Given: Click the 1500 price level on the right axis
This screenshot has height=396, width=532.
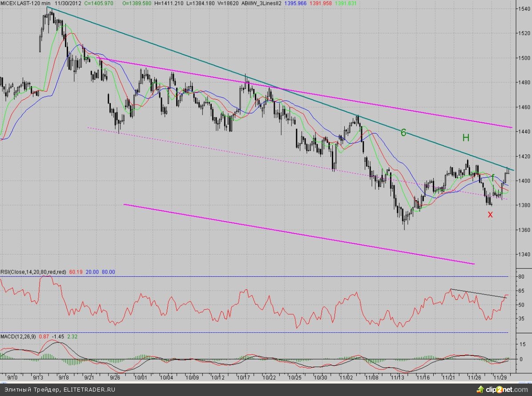Looking at the screenshot, I should [523, 58].
